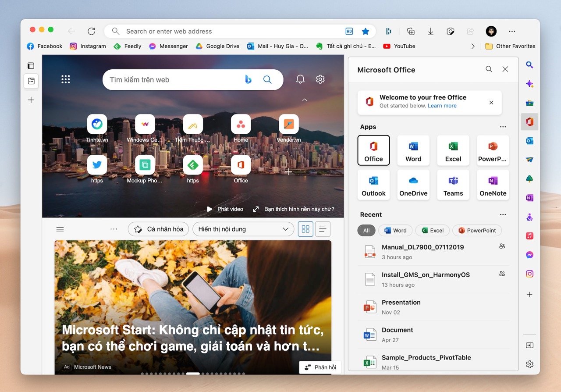Open the 'Hiển thị nội dung' dropdown
Image resolution: width=561 pixels, height=392 pixels.
pos(243,229)
